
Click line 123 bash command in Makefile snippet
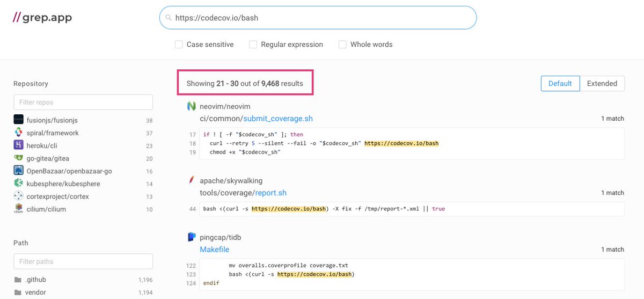point(292,274)
